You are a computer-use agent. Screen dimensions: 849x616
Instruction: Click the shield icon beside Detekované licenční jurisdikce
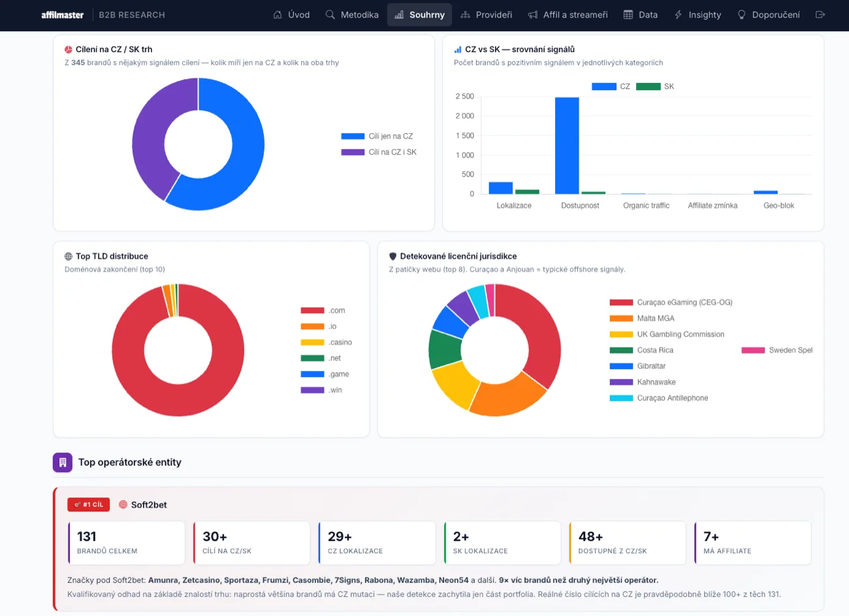pyautogui.click(x=393, y=256)
